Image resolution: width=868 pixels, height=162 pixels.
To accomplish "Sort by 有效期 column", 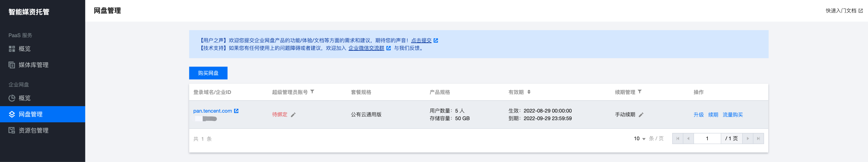I will coord(529,92).
